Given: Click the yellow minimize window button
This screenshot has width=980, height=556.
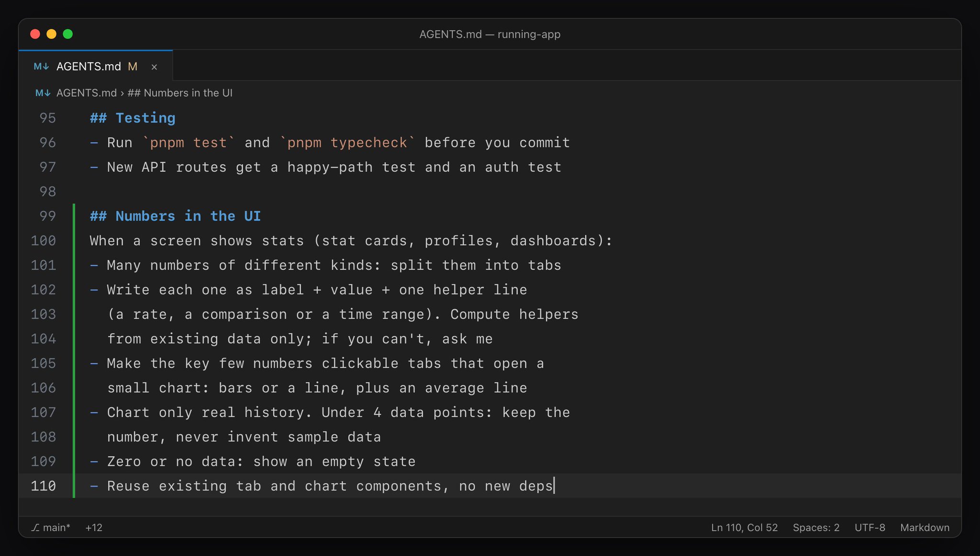Looking at the screenshot, I should click(51, 34).
